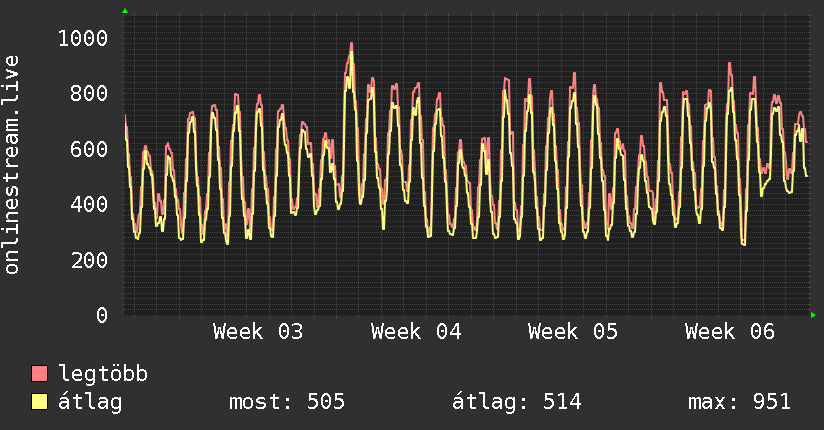Click the 600 y-axis label
The height and width of the screenshot is (430, 824).
tap(89, 149)
